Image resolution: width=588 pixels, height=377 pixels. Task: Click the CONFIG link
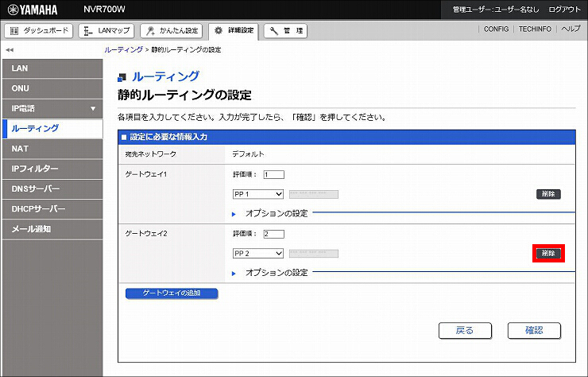click(x=496, y=29)
